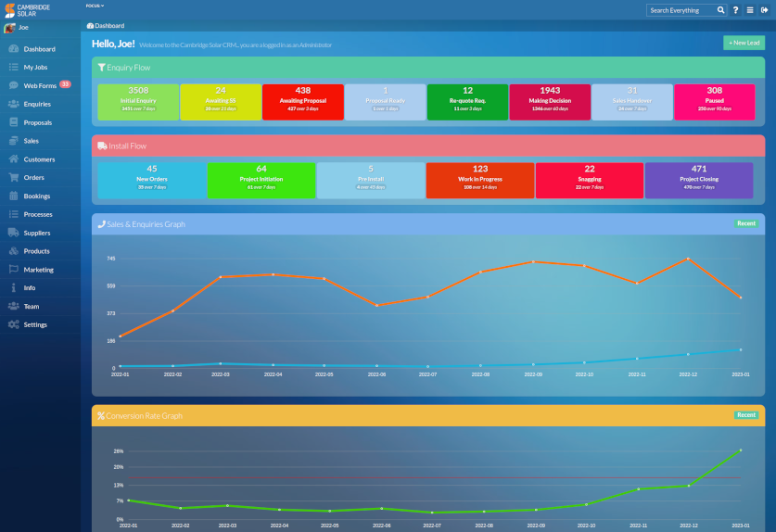Viewport: 776px width, 532px height.
Task: Click the Conversion Rate Graph title
Action: coord(144,416)
